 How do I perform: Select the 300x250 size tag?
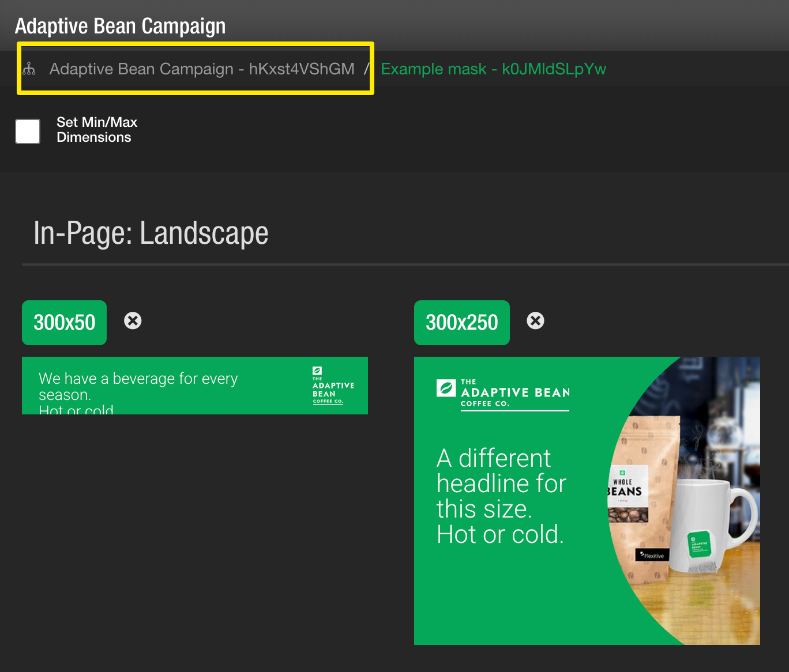pyautogui.click(x=462, y=323)
